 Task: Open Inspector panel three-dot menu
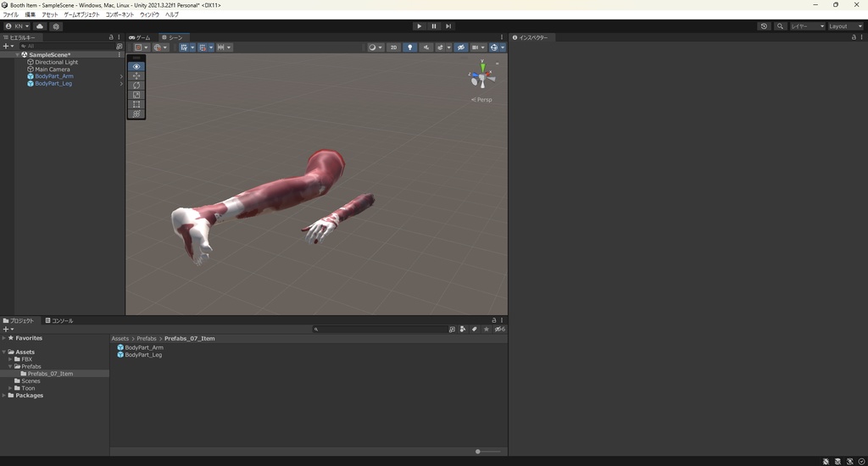pyautogui.click(x=861, y=37)
